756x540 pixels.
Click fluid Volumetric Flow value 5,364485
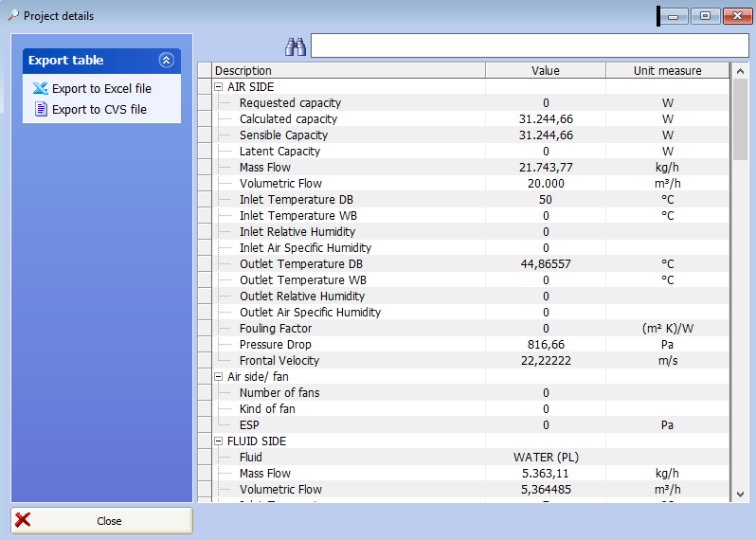(x=546, y=490)
